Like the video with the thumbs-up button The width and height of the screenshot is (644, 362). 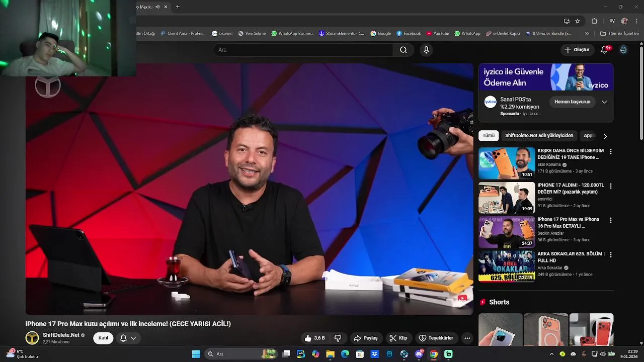pyautogui.click(x=315, y=338)
